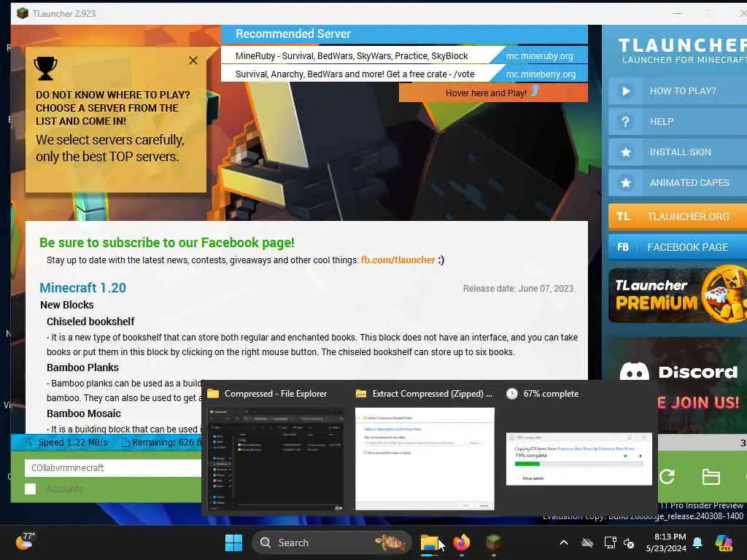Viewport: 747px width, 560px height.
Task: Click the TL icon on orange button
Action: (623, 217)
